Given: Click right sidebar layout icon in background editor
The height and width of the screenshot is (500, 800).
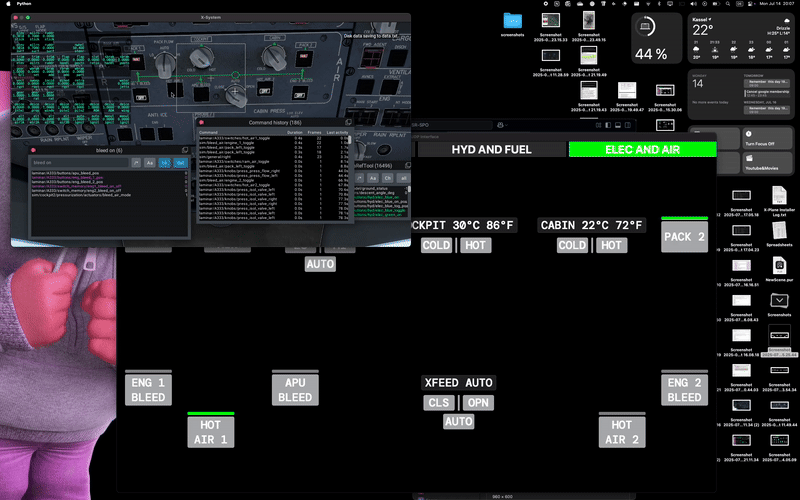Looking at the screenshot, I should [628, 125].
